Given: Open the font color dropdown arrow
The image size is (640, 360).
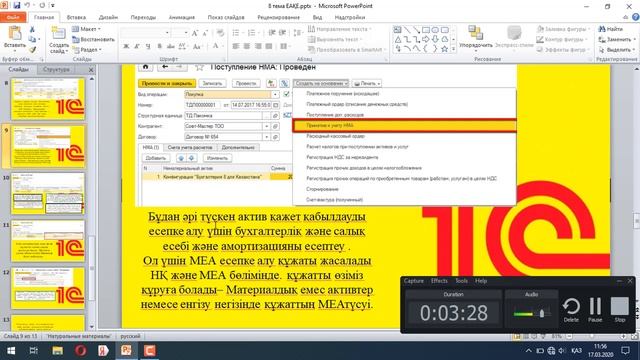Looking at the screenshot, I should (x=223, y=46).
